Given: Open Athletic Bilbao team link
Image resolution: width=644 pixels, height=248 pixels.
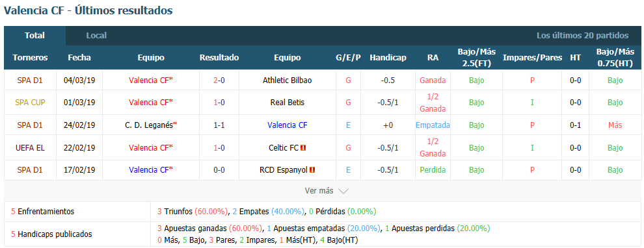Looking at the screenshot, I should click(287, 81).
